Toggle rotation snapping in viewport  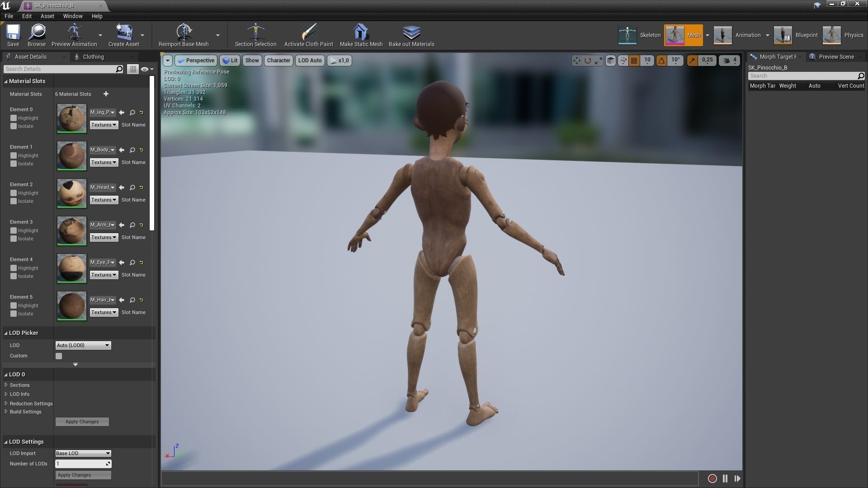tap(661, 61)
